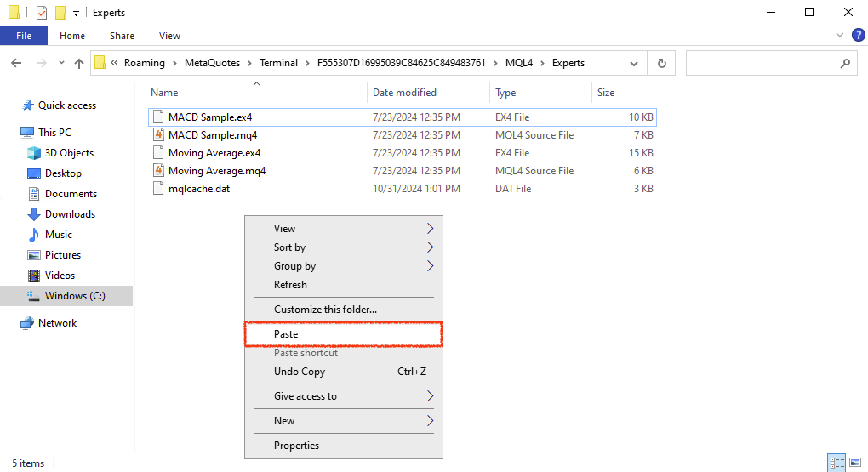868x472 pixels.
Task: Select Windows (C:) drive in sidebar
Action: coord(66,296)
